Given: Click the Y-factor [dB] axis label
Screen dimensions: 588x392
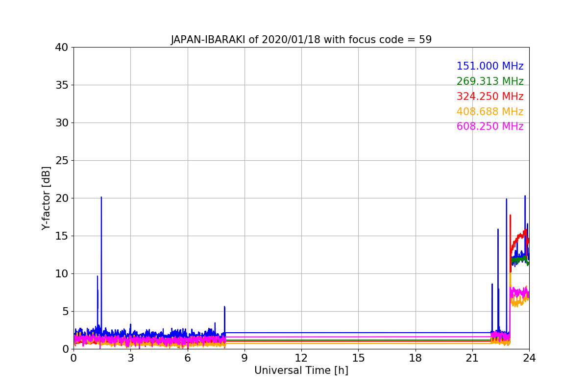Looking at the screenshot, I should click(x=46, y=198).
